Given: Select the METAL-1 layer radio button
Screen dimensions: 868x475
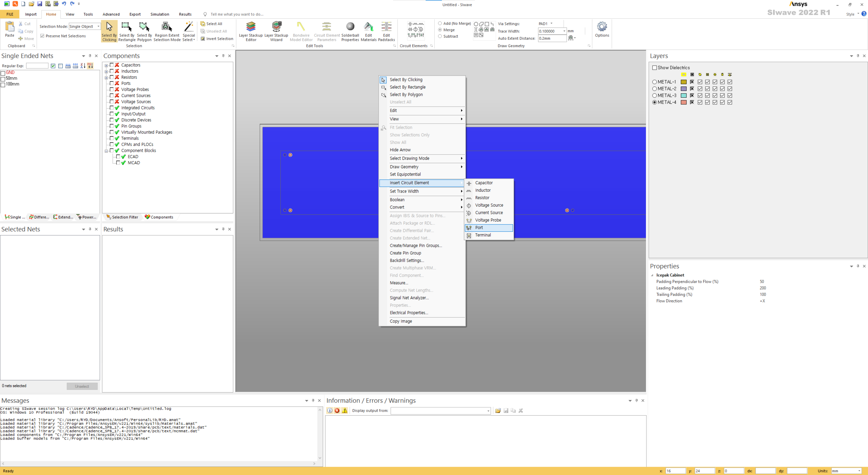Looking at the screenshot, I should [654, 82].
